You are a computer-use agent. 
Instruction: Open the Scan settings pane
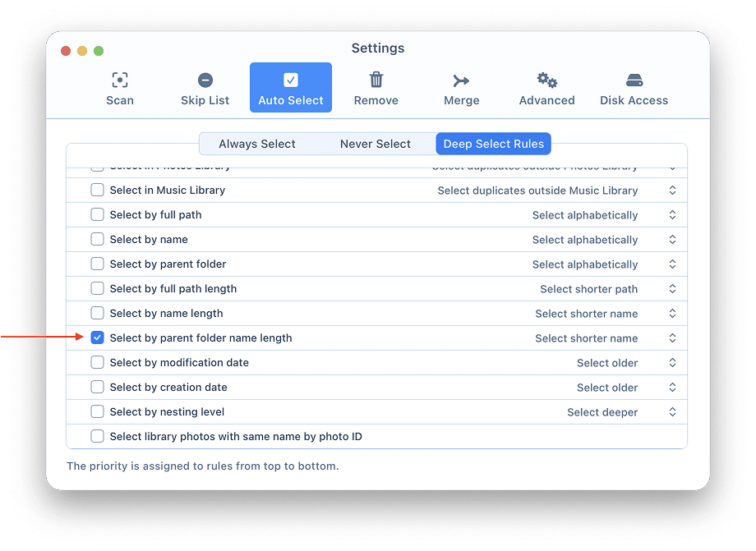120,88
